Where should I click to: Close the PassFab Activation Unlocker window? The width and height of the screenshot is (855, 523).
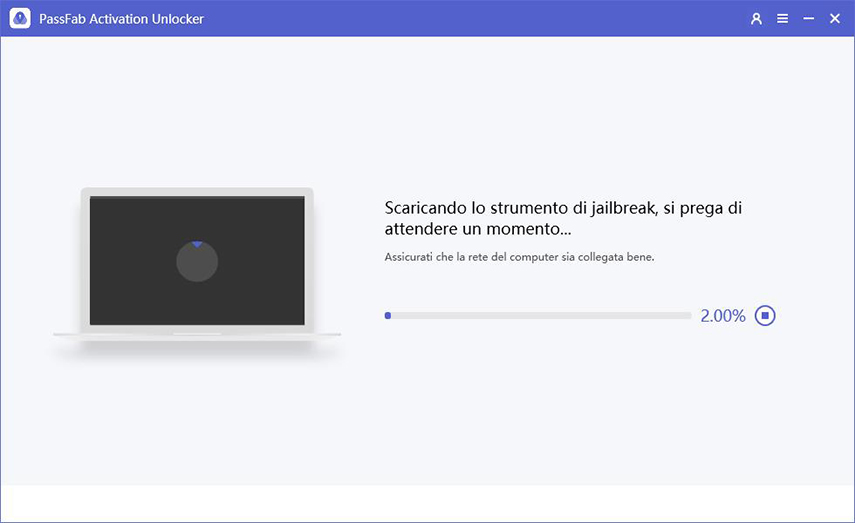834,19
